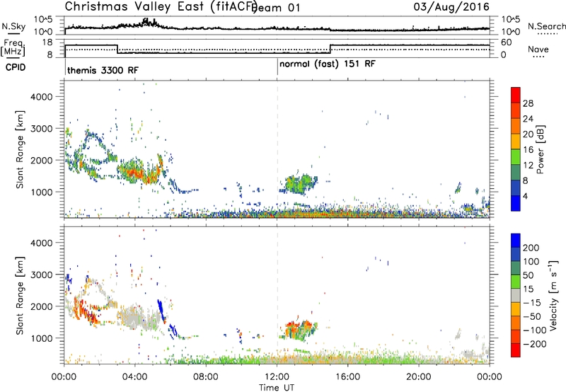Click the '3000' range tick in the velocity panel

(42, 275)
